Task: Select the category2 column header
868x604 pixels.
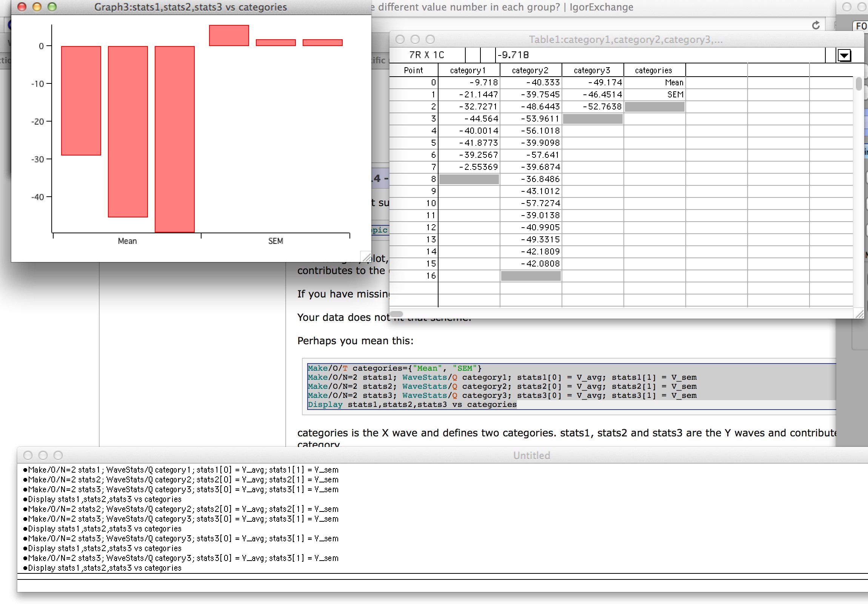Action: pyautogui.click(x=530, y=70)
